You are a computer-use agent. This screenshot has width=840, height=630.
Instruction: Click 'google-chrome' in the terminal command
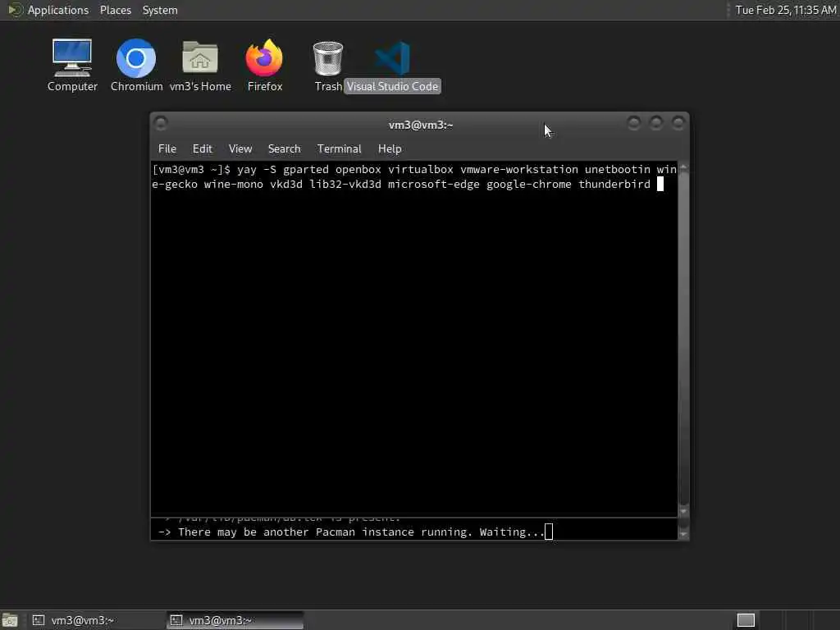coord(529,185)
